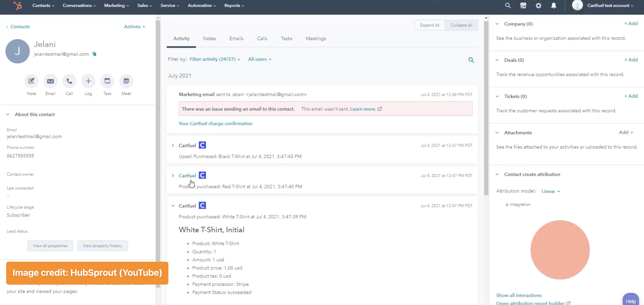This screenshot has height=305, width=644.
Task: Collapse the Company (0) section
Action: click(497, 24)
